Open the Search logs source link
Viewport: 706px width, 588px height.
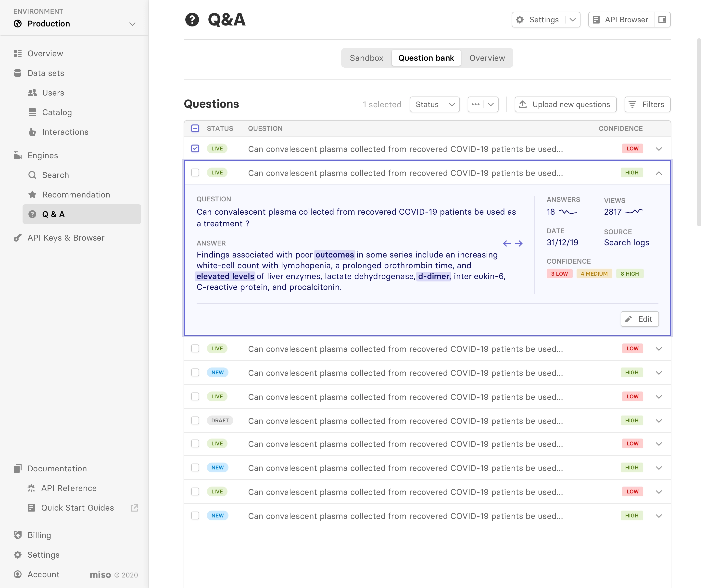[626, 242]
